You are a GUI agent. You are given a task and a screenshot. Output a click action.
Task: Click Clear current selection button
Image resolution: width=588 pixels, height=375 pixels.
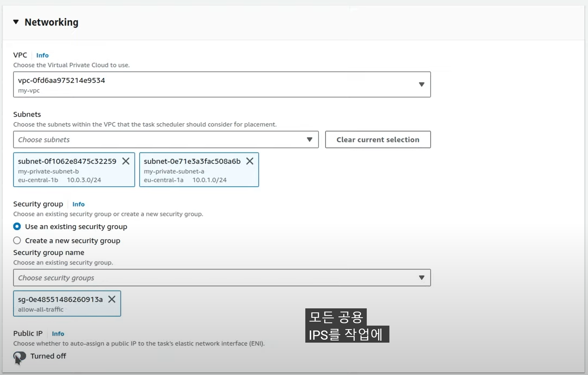point(378,139)
